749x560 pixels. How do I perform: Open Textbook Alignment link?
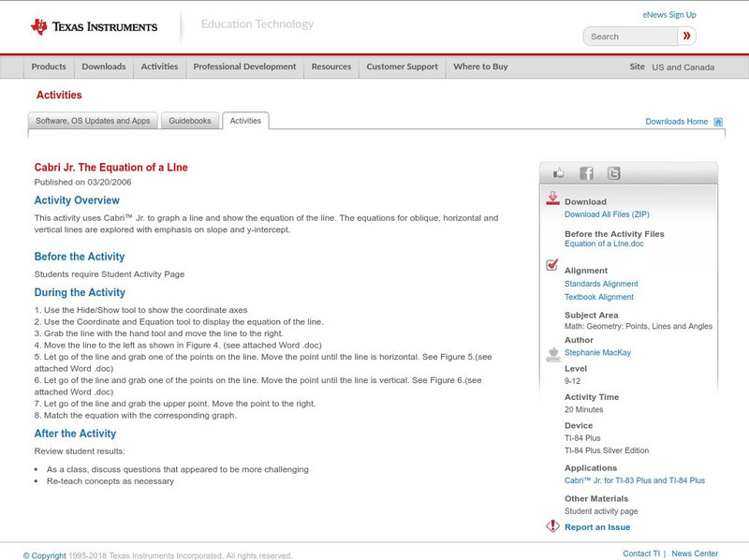[599, 297]
